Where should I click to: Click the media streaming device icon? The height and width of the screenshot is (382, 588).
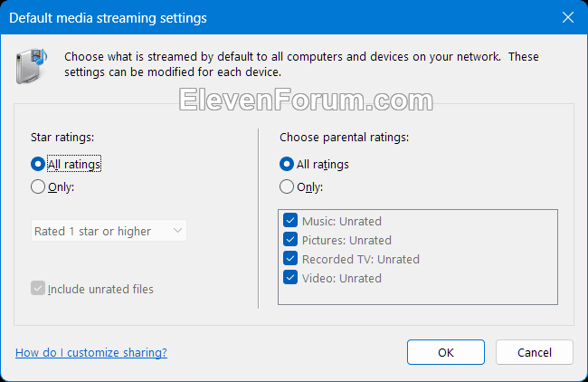[31, 66]
